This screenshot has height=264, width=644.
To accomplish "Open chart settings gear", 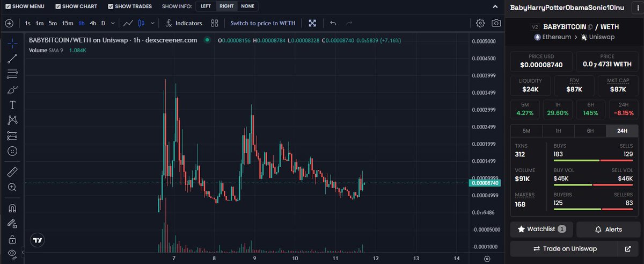I will click(480, 23).
